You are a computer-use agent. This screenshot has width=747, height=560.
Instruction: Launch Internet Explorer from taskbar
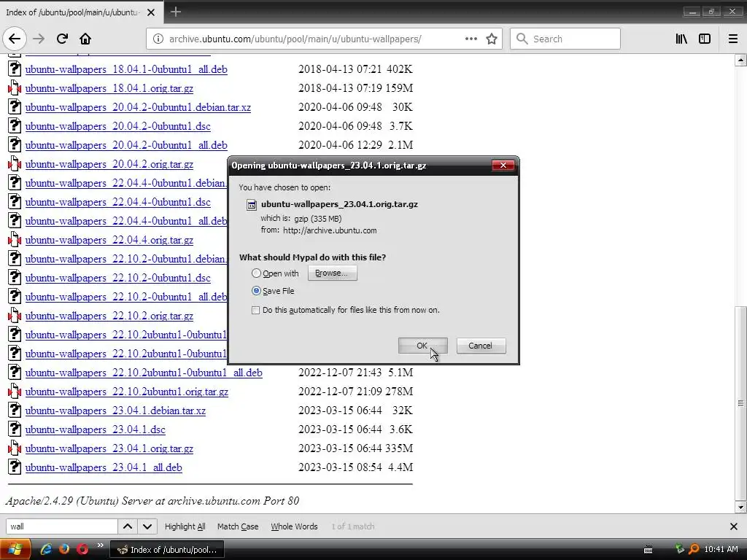coord(46,549)
